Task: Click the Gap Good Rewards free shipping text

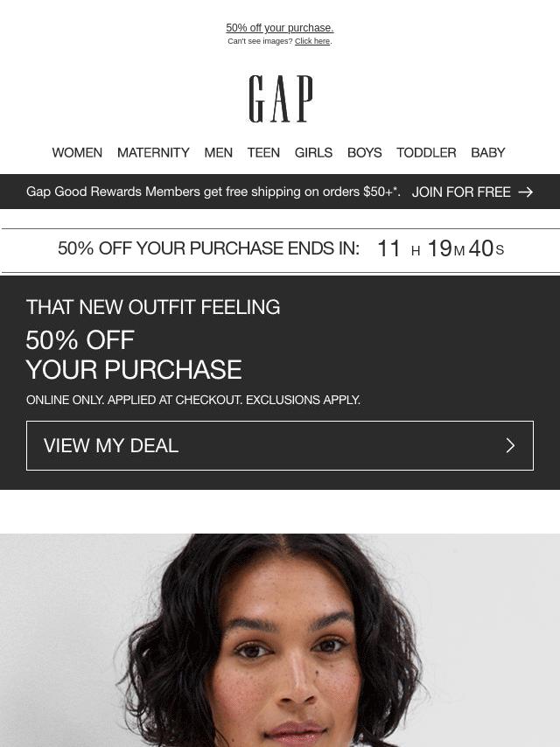Action: point(213,192)
